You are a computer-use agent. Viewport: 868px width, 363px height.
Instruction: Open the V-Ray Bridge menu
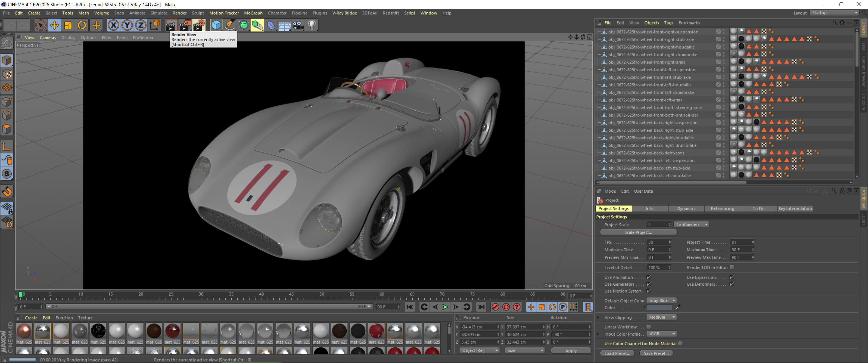[344, 13]
